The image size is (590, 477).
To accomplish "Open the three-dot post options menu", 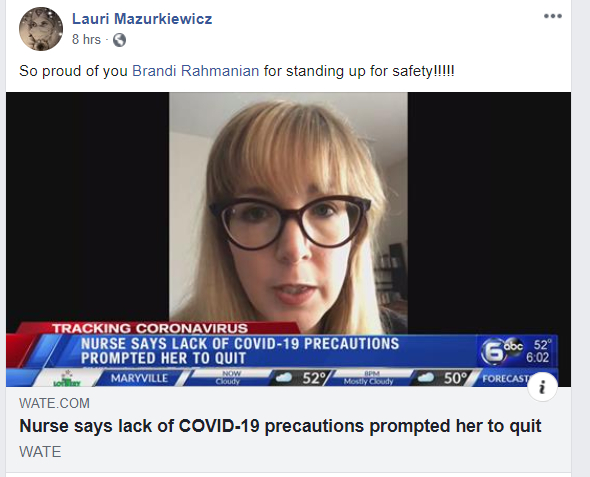I will tap(553, 16).
